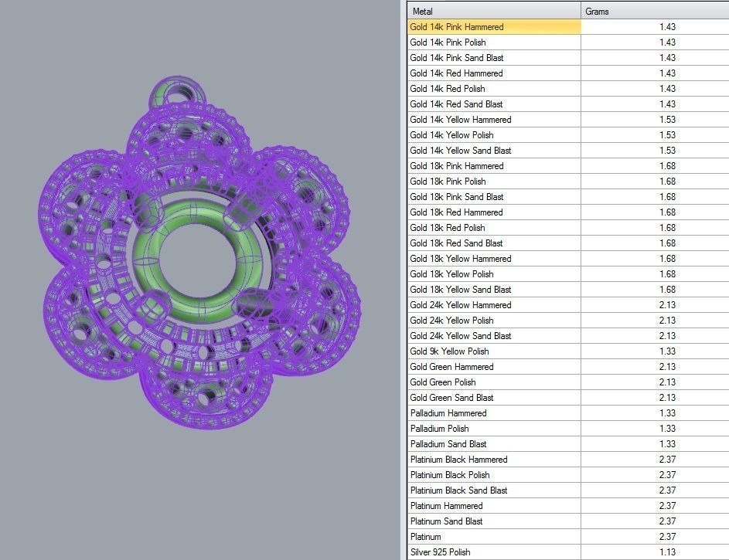Click the Grams column header
This screenshot has width=729, height=560.
click(653, 12)
